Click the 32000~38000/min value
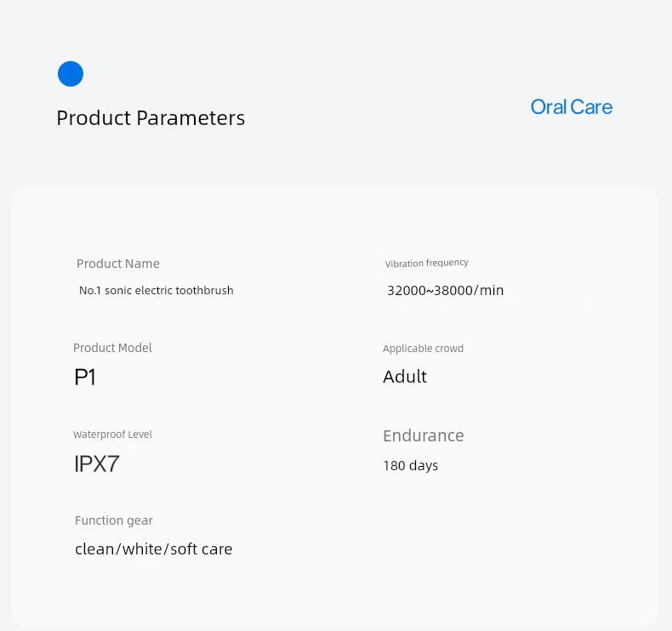 click(x=445, y=291)
